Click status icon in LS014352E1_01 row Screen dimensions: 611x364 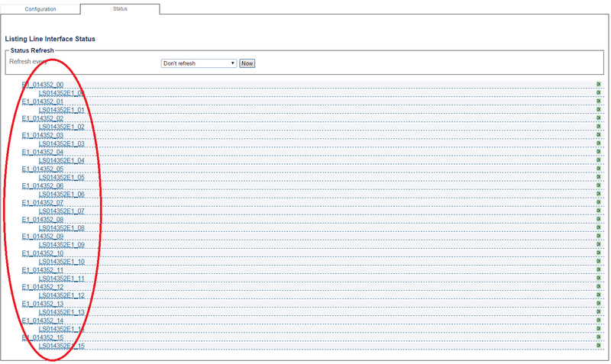click(599, 109)
